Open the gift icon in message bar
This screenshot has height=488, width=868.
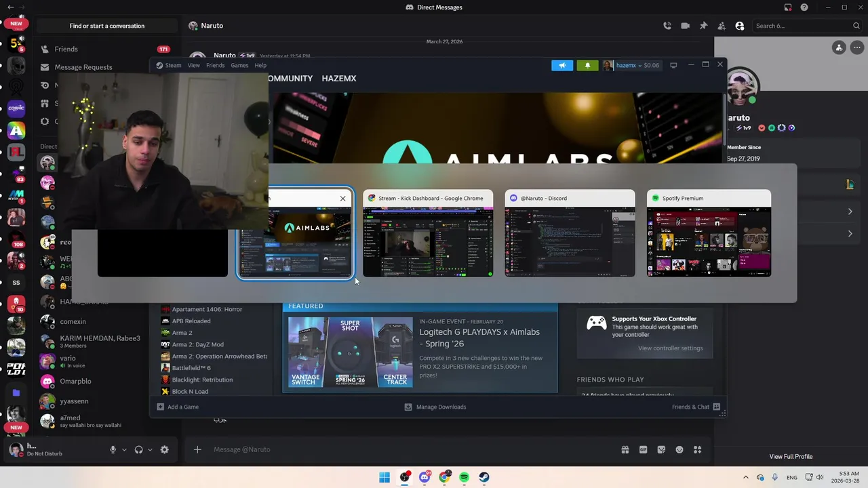625,449
